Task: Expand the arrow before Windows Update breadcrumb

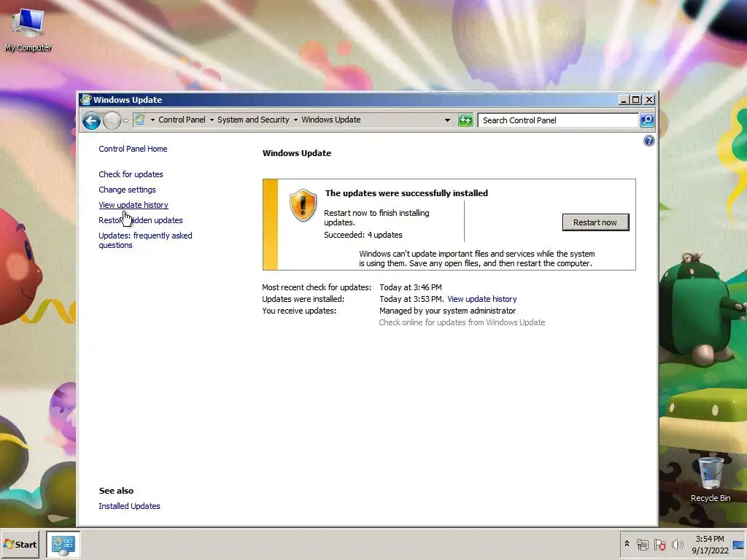Action: [295, 120]
